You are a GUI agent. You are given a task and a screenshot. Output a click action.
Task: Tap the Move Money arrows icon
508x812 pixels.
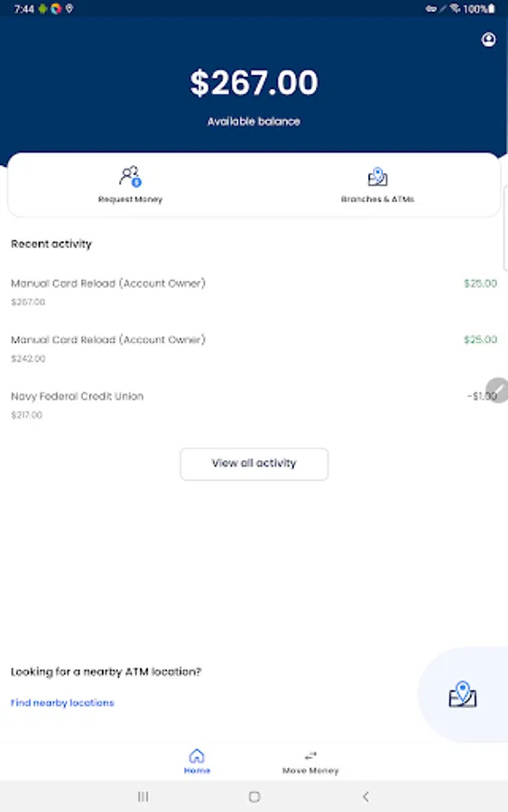point(310,756)
